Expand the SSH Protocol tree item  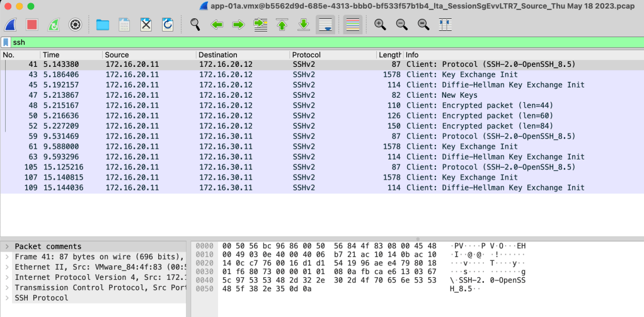point(6,297)
